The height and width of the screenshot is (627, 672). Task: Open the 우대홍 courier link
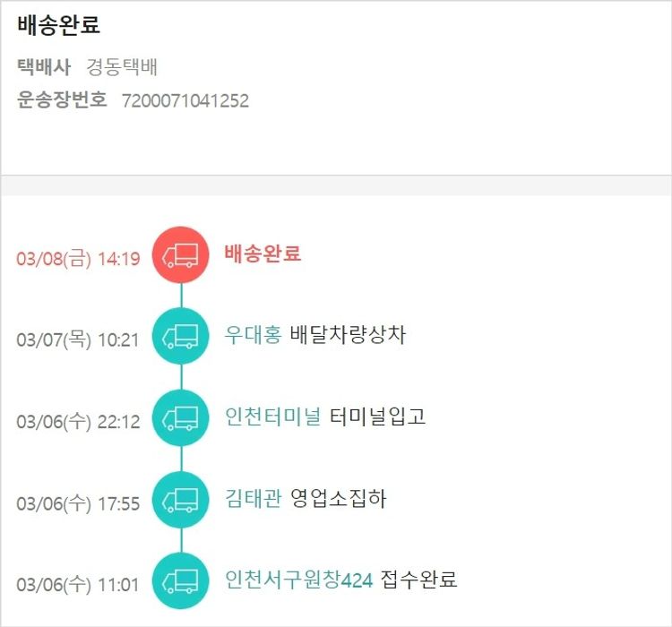253,335
